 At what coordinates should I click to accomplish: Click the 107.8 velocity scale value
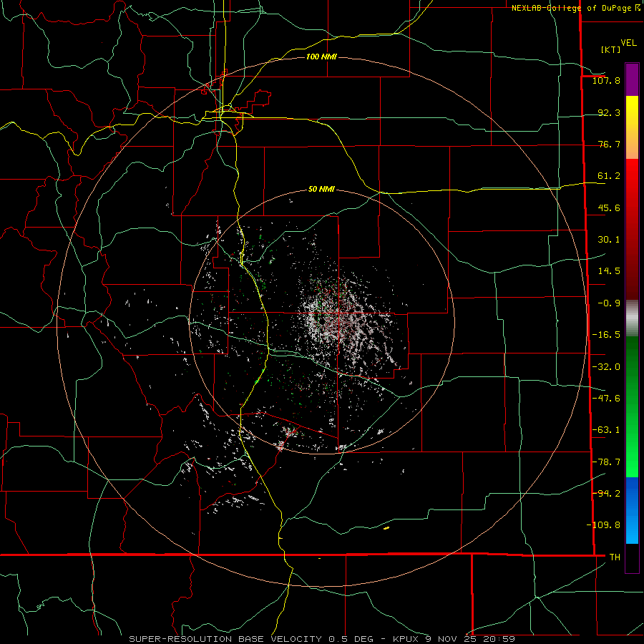pyautogui.click(x=606, y=80)
